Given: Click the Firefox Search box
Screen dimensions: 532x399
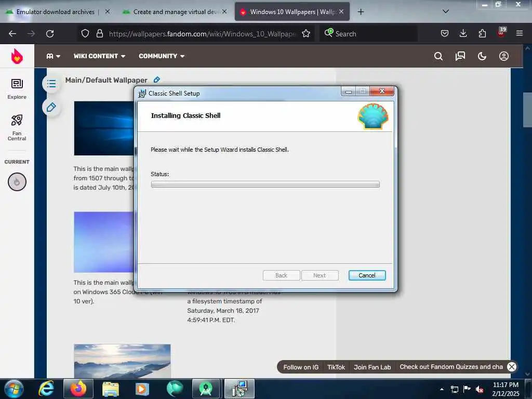Looking at the screenshot, I should (368, 34).
